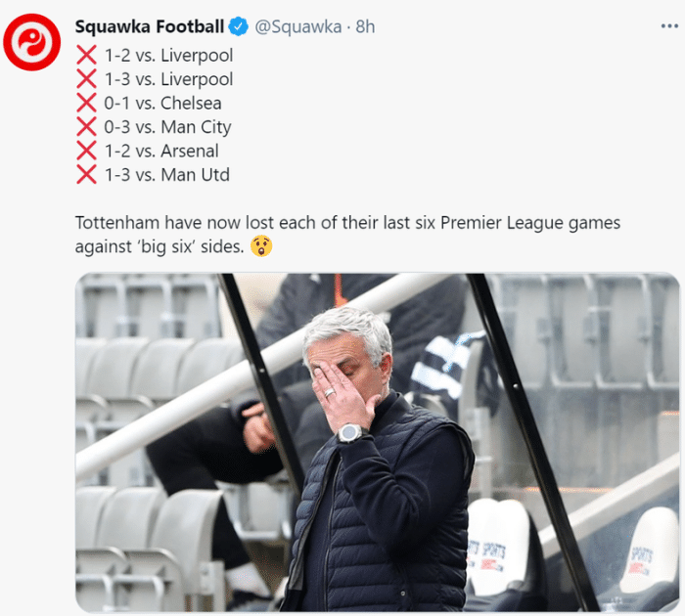Click the "0-3 vs. Man City" text
This screenshot has width=685, height=616.
pos(167,127)
